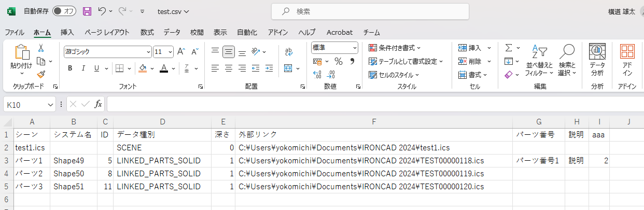Click the Insert Function fx icon
Screen dimensions: 644x210
click(x=98, y=104)
